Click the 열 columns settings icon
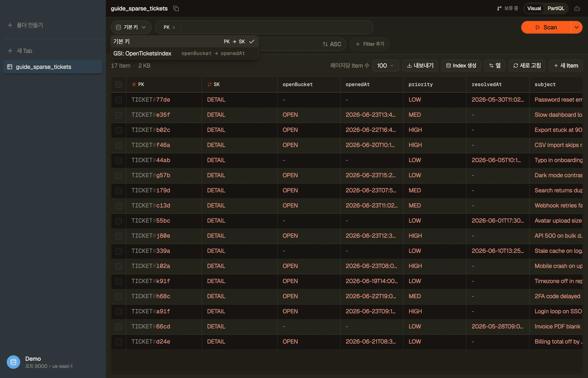 (x=491, y=66)
